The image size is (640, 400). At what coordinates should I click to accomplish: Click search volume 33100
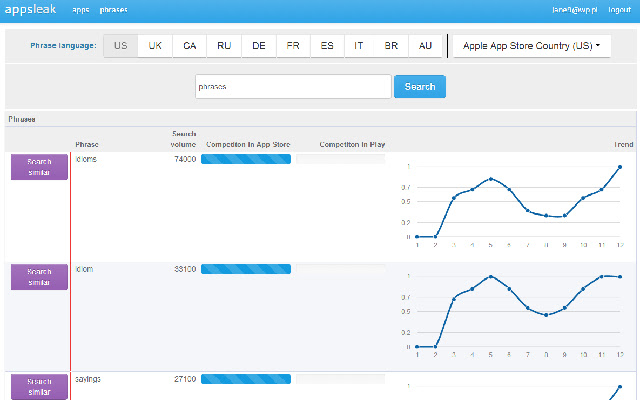coord(185,269)
